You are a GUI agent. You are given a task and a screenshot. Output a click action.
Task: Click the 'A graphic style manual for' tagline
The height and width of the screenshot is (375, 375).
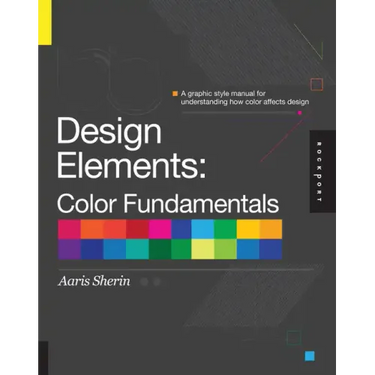(x=223, y=94)
